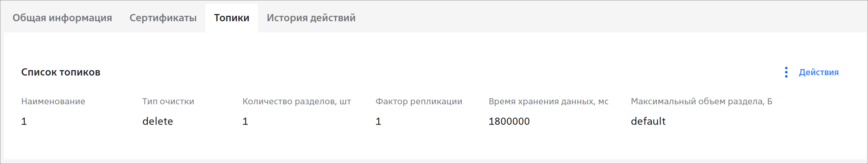
Task: Click the Фактор репликации column header
Action: (x=419, y=101)
